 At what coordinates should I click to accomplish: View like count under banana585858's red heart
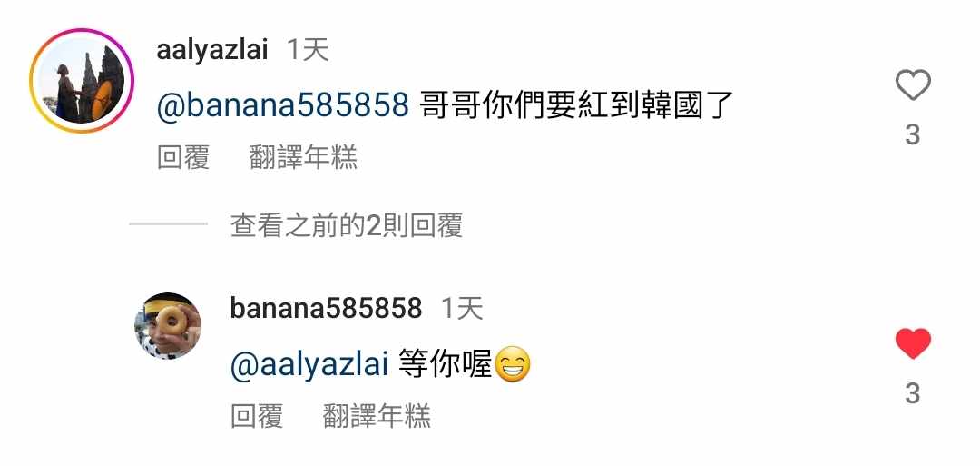click(913, 393)
